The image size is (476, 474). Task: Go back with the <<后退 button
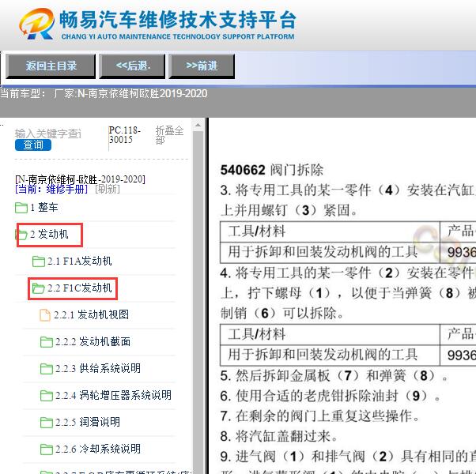[132, 66]
